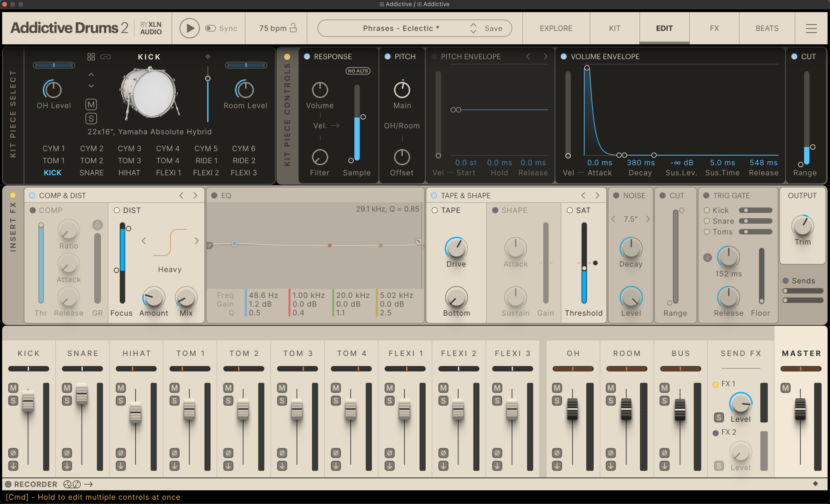
Task: Invert phase on the KICK channel
Action: [13, 453]
